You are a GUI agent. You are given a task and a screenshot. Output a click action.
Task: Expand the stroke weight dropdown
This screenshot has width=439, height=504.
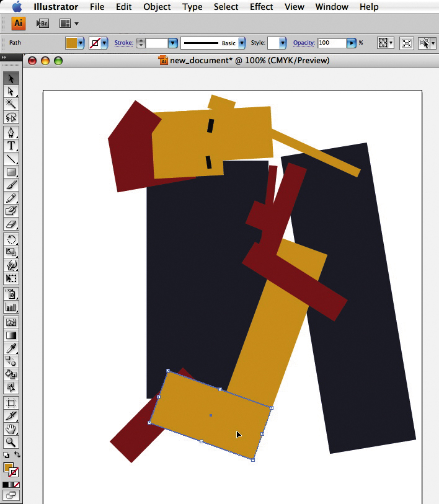point(172,43)
